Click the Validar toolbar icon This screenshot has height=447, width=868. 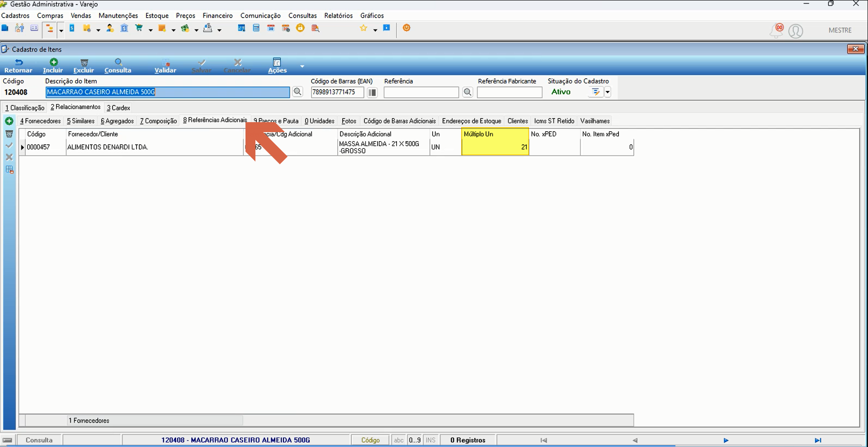point(165,63)
